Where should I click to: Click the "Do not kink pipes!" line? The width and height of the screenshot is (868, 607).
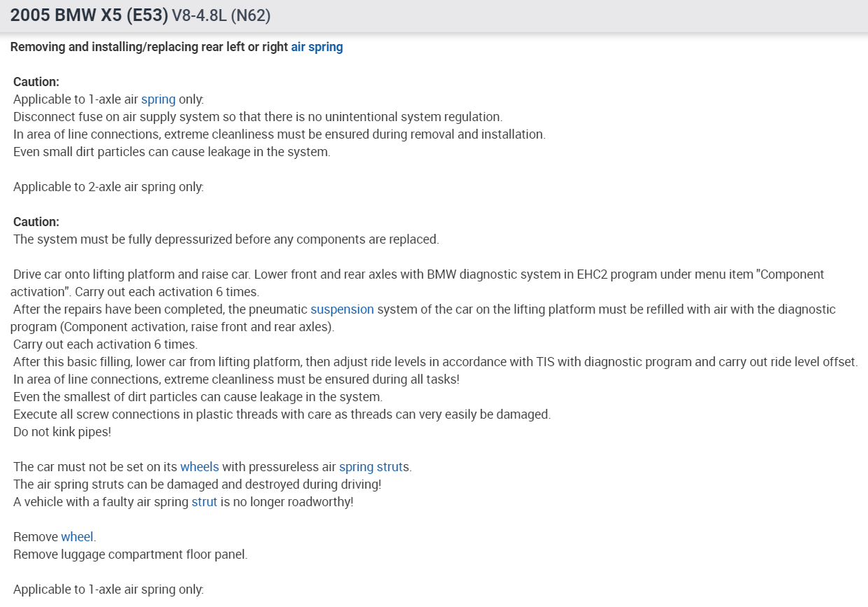[x=62, y=432]
